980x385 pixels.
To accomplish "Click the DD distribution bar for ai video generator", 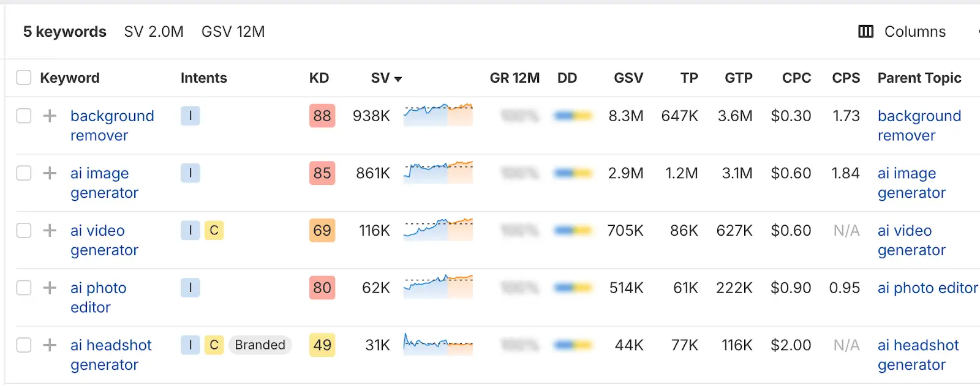I will tap(573, 231).
